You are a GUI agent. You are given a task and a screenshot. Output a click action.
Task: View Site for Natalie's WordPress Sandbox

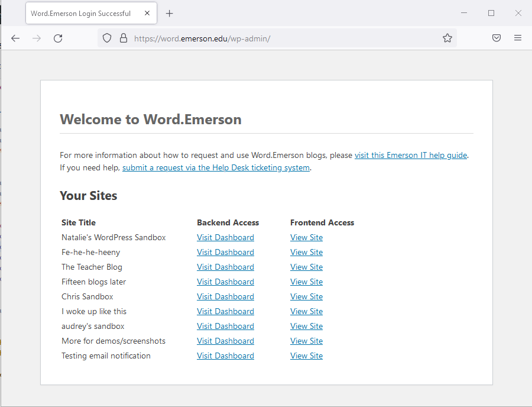tap(306, 238)
